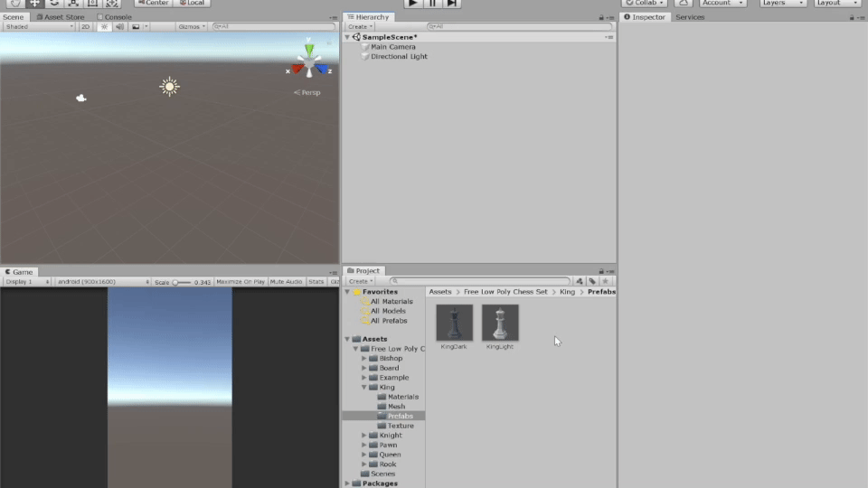Switch to the Asset Store tab
The width and height of the screenshot is (868, 488).
(63, 17)
